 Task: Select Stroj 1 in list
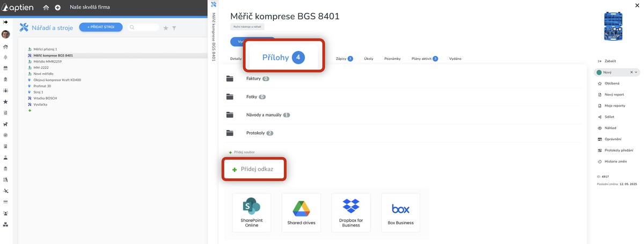tap(38, 92)
